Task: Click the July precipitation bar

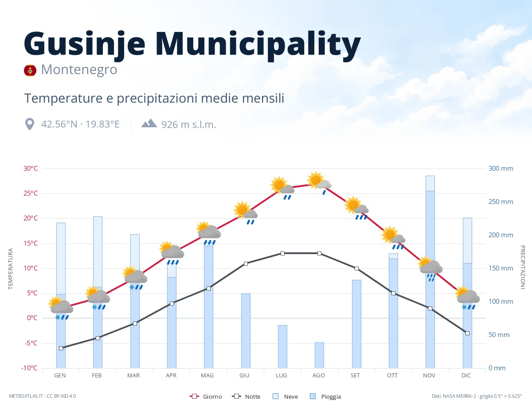Action: 282,346
